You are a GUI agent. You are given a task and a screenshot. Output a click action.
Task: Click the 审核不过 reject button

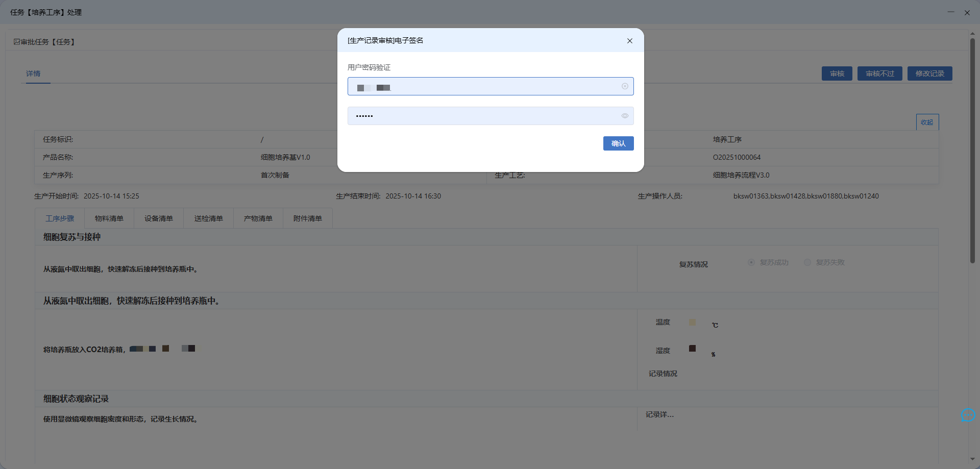click(x=879, y=73)
